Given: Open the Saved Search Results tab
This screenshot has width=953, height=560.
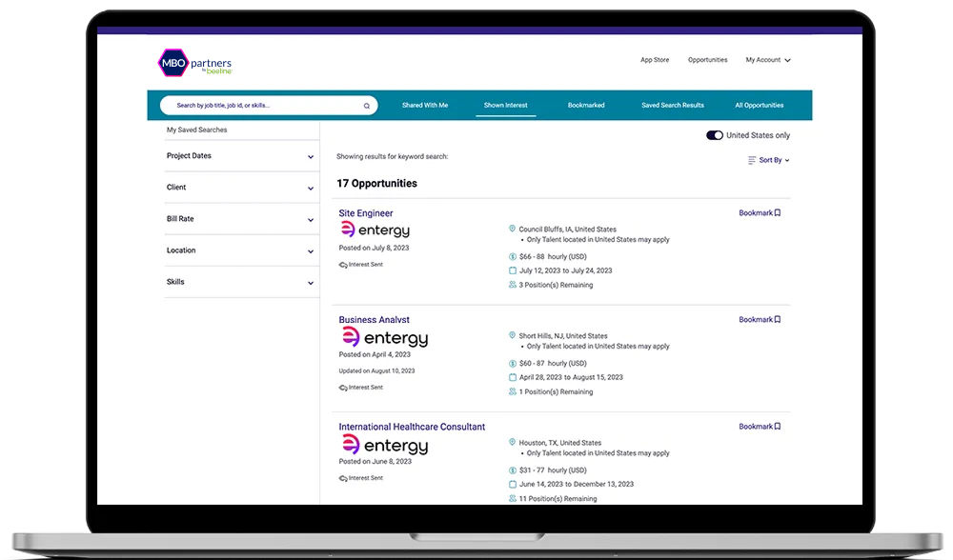Looking at the screenshot, I should [x=672, y=106].
